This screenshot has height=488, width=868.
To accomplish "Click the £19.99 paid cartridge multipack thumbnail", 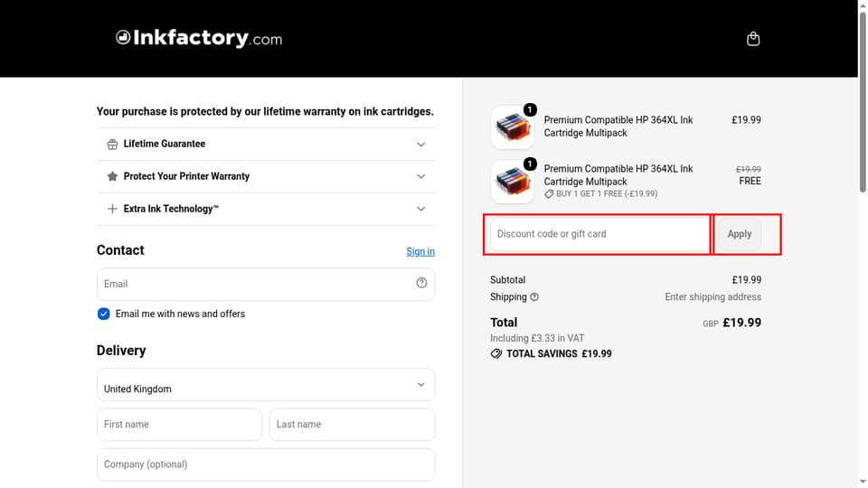I will pos(512,127).
